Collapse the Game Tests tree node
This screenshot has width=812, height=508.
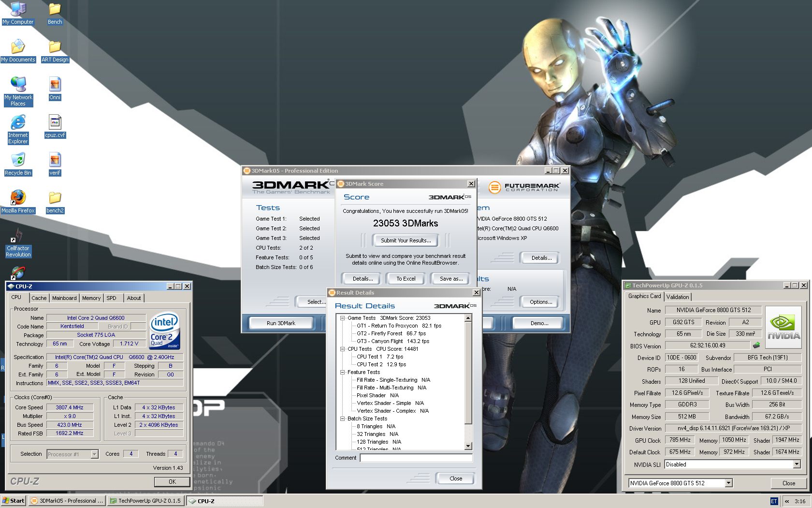342,318
